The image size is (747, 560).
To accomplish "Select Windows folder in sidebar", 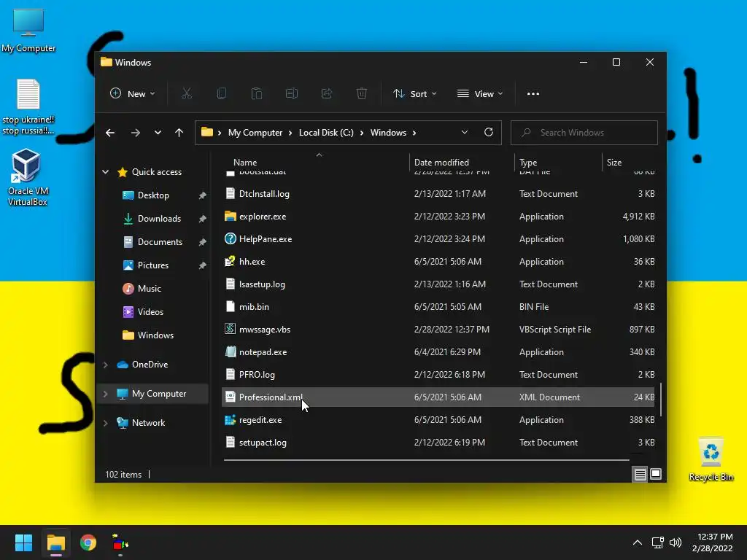I will pos(155,335).
